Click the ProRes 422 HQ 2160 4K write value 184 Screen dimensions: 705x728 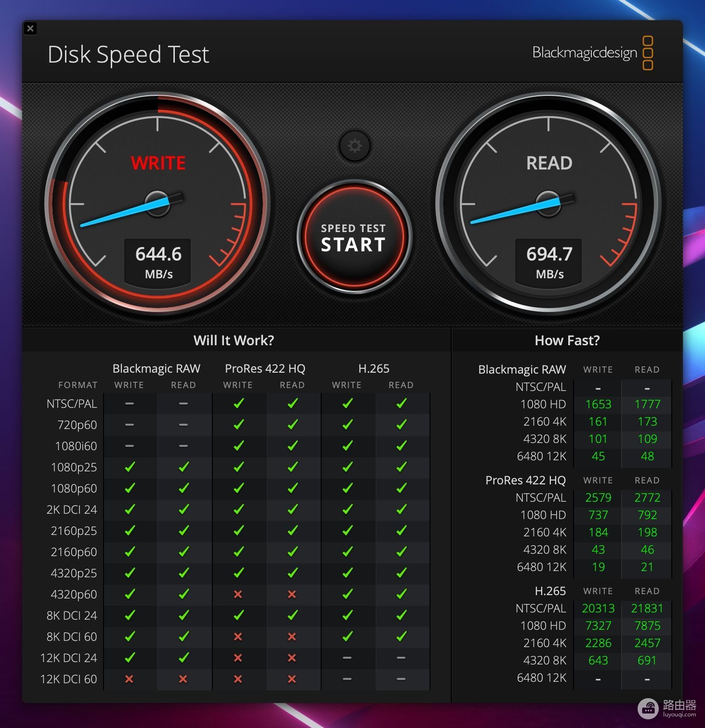click(598, 532)
